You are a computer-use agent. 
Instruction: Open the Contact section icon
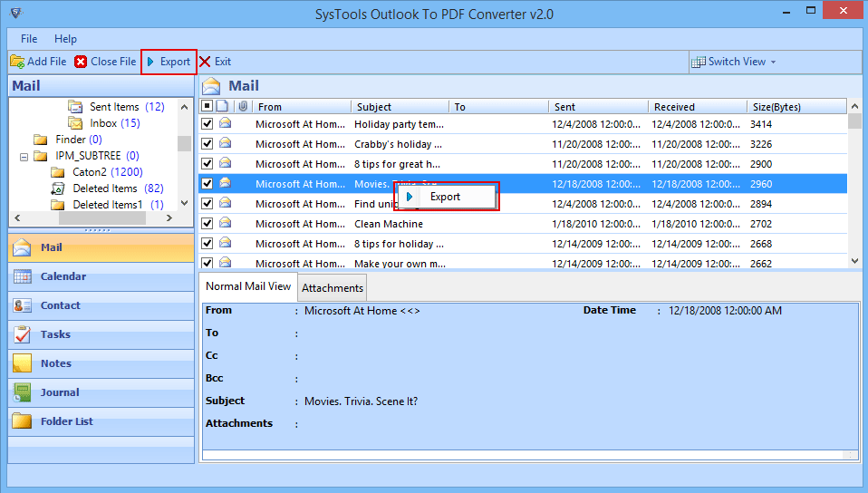point(22,305)
